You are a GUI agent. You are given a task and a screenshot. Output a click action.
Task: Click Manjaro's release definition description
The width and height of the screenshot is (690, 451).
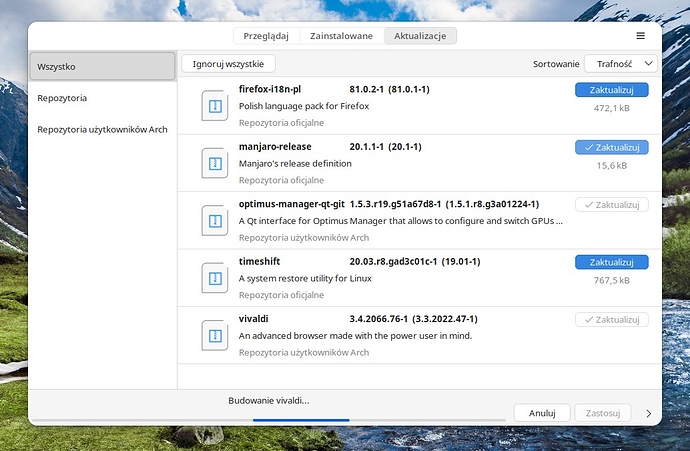(x=295, y=163)
